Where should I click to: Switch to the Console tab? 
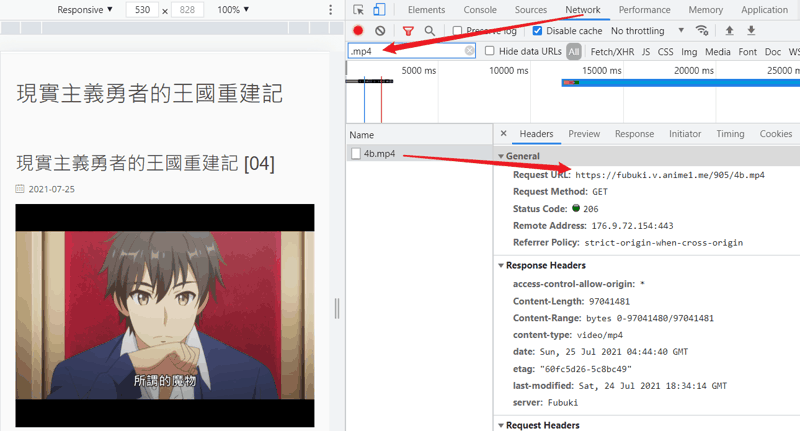pos(480,10)
